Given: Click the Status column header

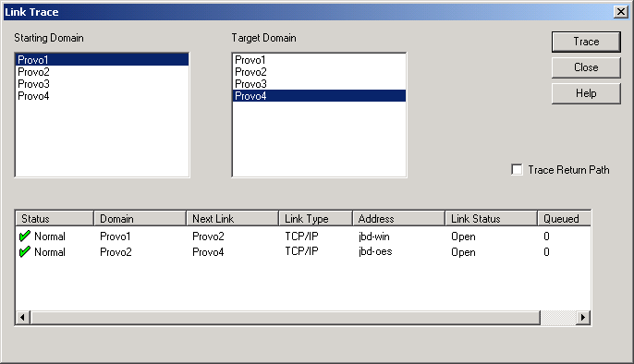Looking at the screenshot, I should click(x=55, y=219).
